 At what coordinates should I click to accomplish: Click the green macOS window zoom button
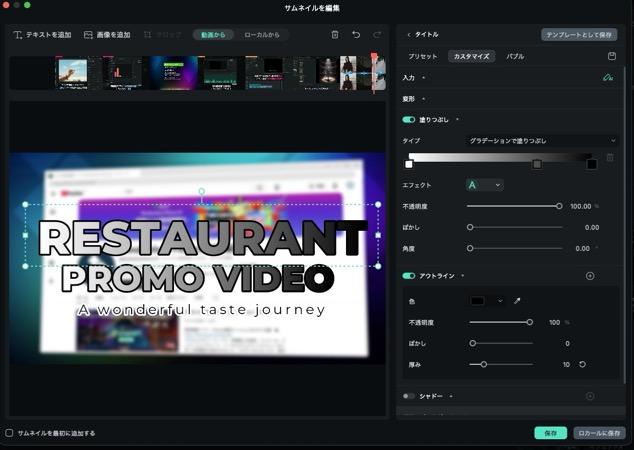pyautogui.click(x=27, y=5)
